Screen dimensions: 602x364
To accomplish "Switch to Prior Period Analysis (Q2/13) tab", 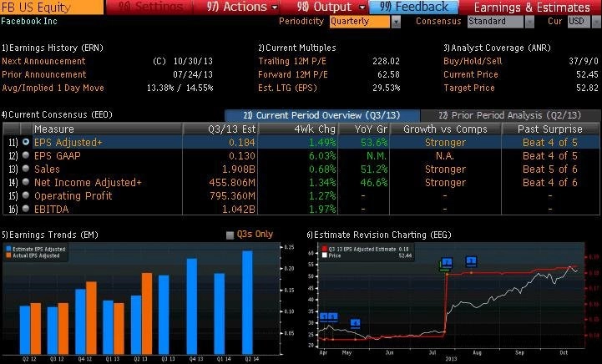I will tap(509, 115).
